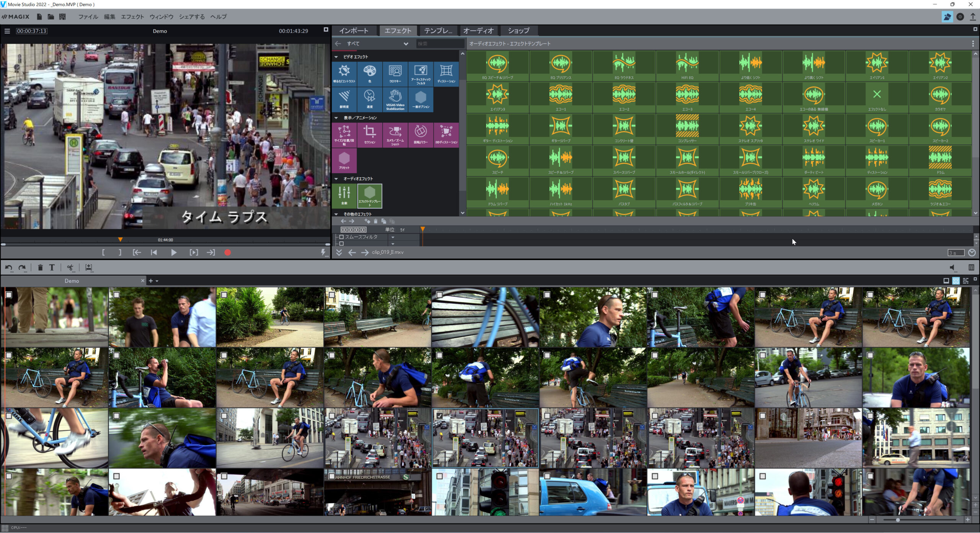Image resolution: width=980 pixels, height=533 pixels.
Task: Click the red record button
Action: tap(227, 253)
